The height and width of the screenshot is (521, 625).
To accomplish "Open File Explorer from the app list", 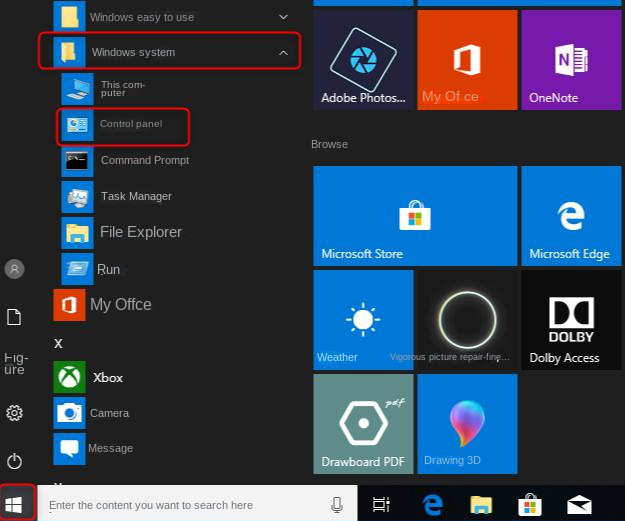I will (x=122, y=233).
